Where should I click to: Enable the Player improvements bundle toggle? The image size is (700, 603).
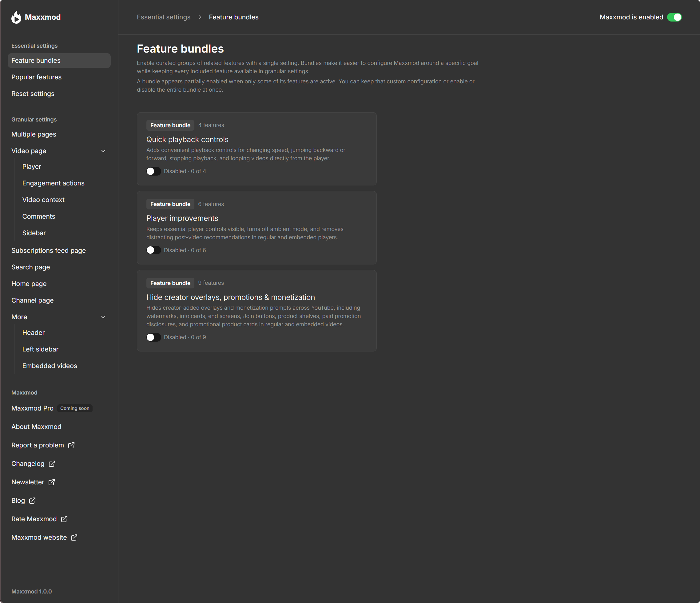[153, 250]
